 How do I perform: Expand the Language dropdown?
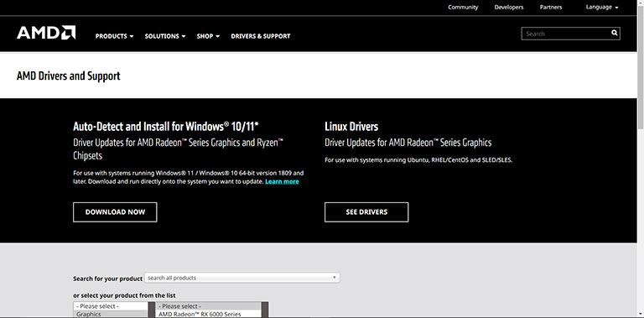(x=602, y=8)
